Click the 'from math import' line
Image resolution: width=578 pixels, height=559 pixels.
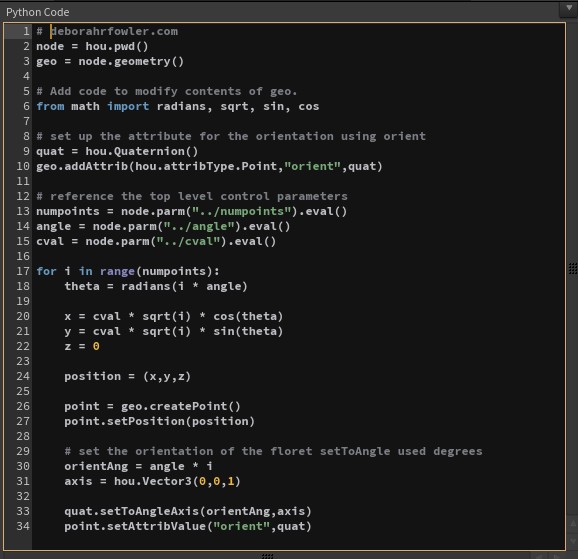click(178, 106)
